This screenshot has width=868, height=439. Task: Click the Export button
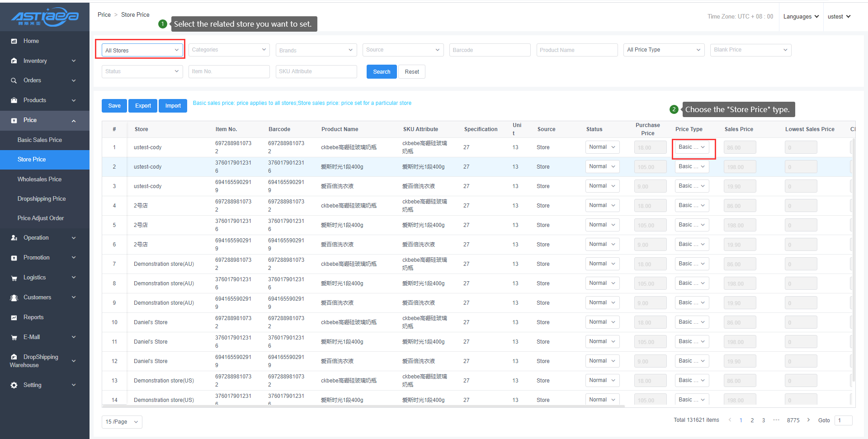[x=143, y=106]
